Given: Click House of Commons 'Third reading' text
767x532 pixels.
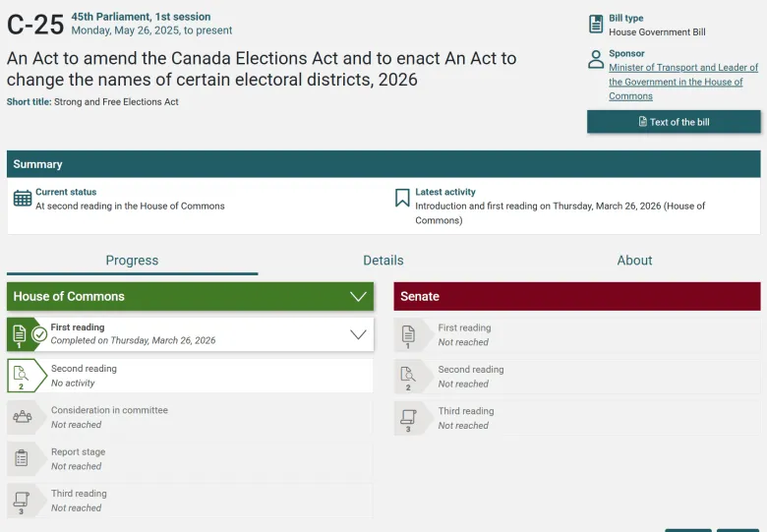Looking at the screenshot, I should (x=79, y=494).
